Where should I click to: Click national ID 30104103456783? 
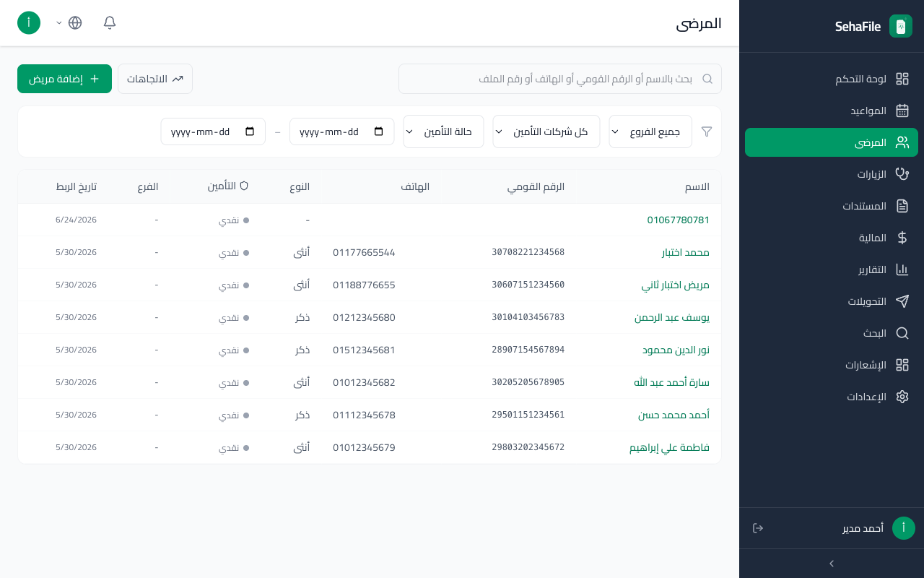(x=528, y=317)
